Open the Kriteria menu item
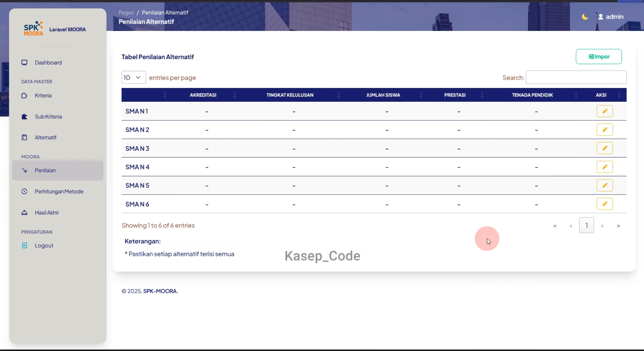Image resolution: width=644 pixels, height=351 pixels. click(x=58, y=96)
